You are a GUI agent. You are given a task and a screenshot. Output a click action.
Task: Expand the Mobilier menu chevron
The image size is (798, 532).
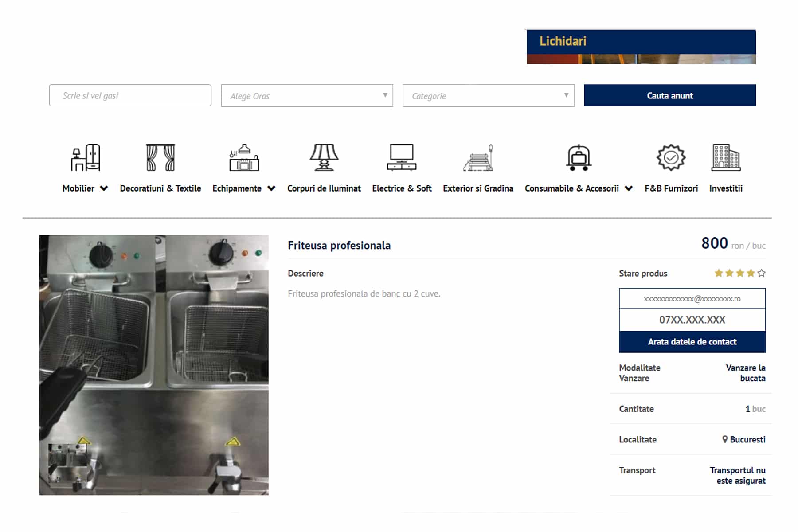(x=104, y=188)
